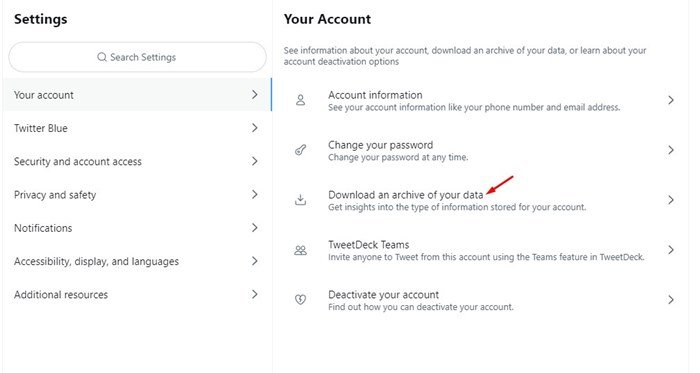Open the Notifications settings category
The image size is (700, 373).
[x=137, y=228]
